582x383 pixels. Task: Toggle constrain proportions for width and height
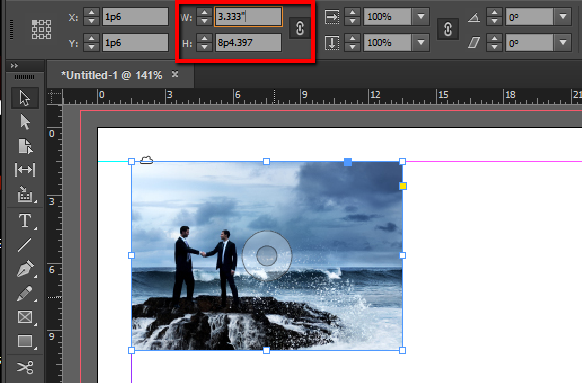(x=300, y=28)
